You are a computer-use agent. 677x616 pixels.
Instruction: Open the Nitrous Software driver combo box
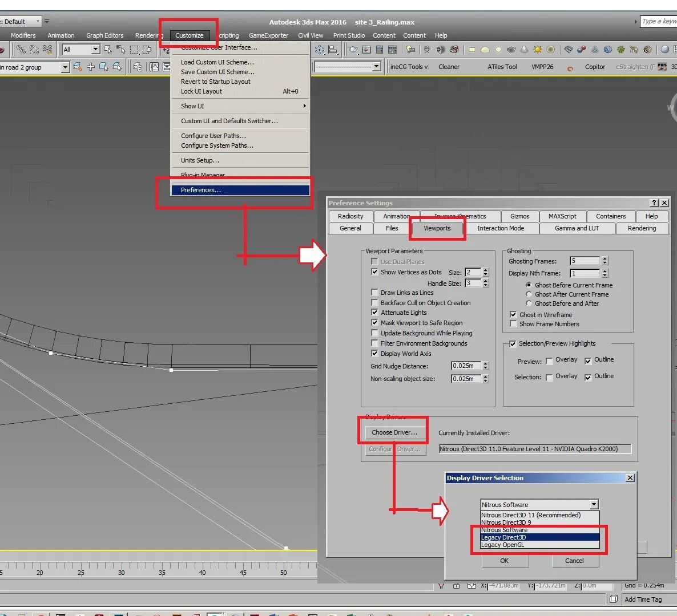(539, 505)
